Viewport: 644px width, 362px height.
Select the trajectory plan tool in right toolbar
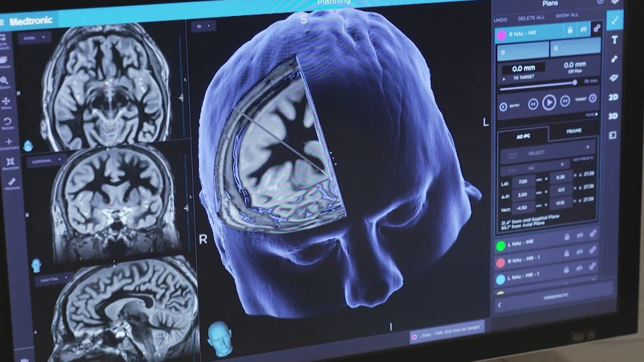point(615,21)
